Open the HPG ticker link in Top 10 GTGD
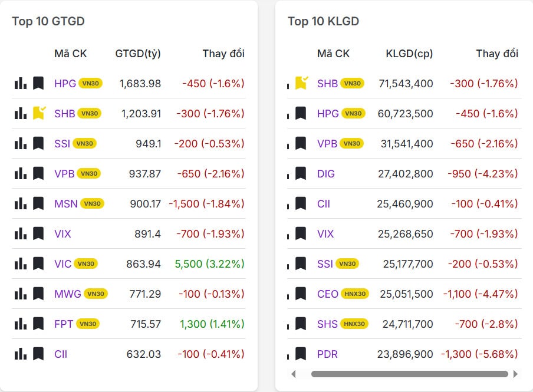The width and height of the screenshot is (533, 392). 65,84
